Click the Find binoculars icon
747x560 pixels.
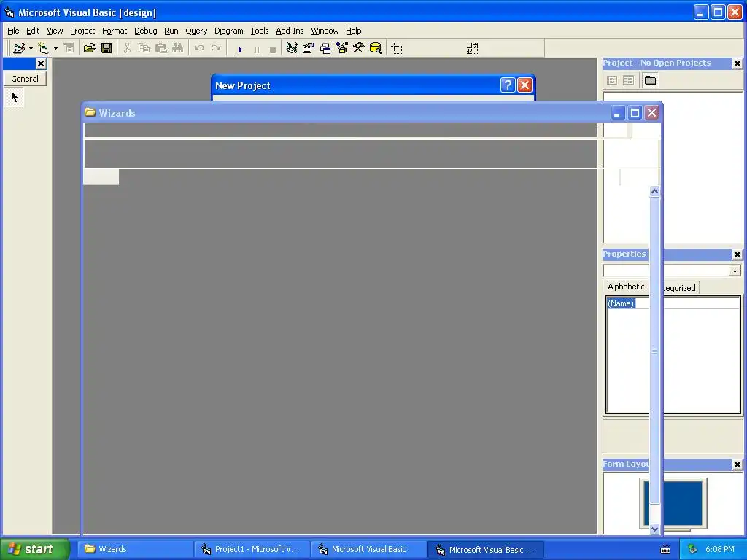pyautogui.click(x=178, y=48)
